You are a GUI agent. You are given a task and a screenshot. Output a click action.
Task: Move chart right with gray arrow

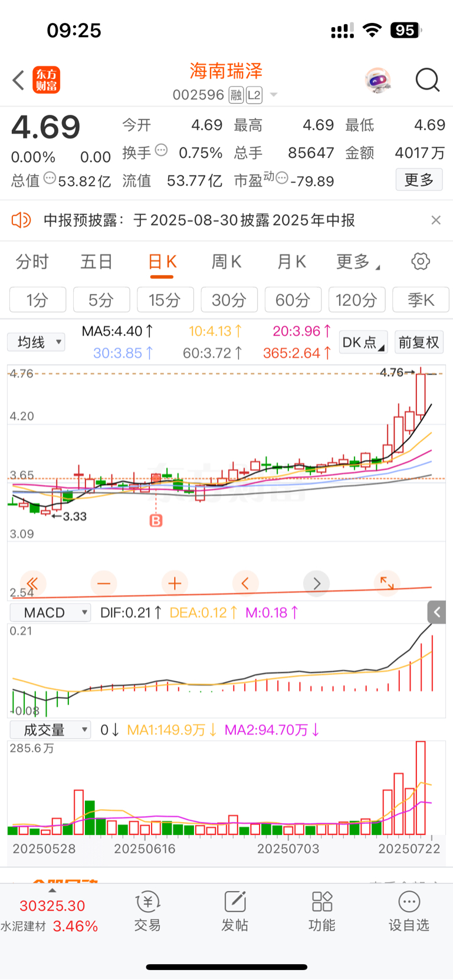(x=316, y=583)
